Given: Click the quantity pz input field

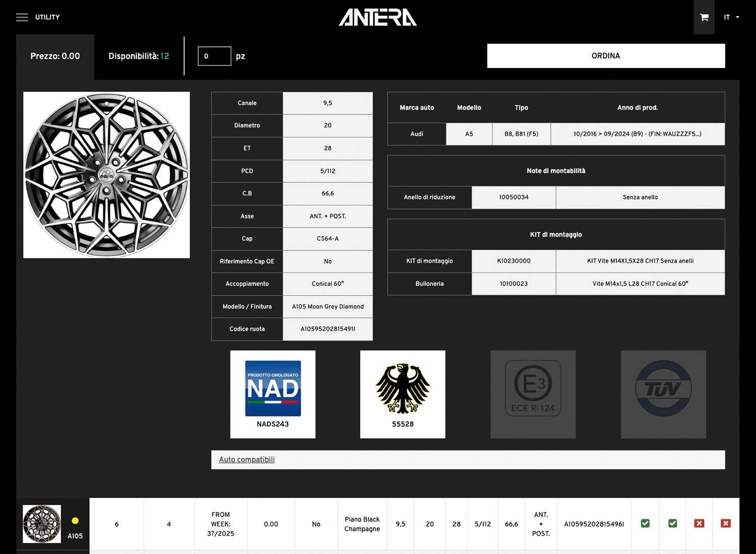Looking at the screenshot, I should tap(215, 56).
